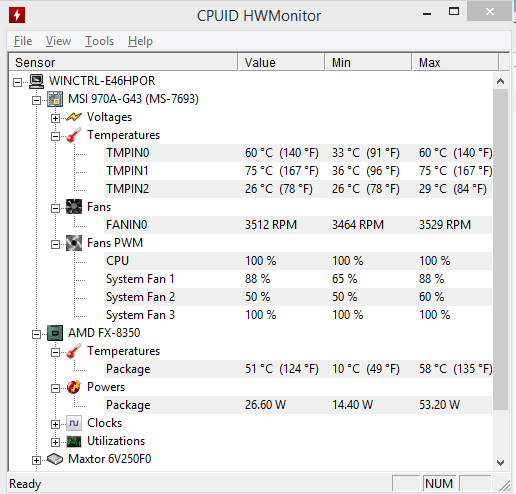Viewport: 516px width, 494px height.
Task: Click the 3464 RPM min value
Action: click(358, 225)
